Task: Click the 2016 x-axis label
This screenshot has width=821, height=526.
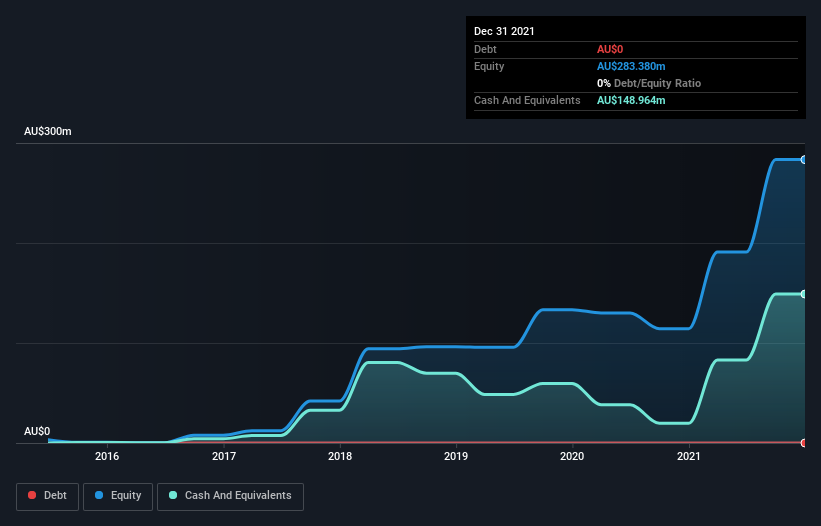Action: click(x=107, y=456)
